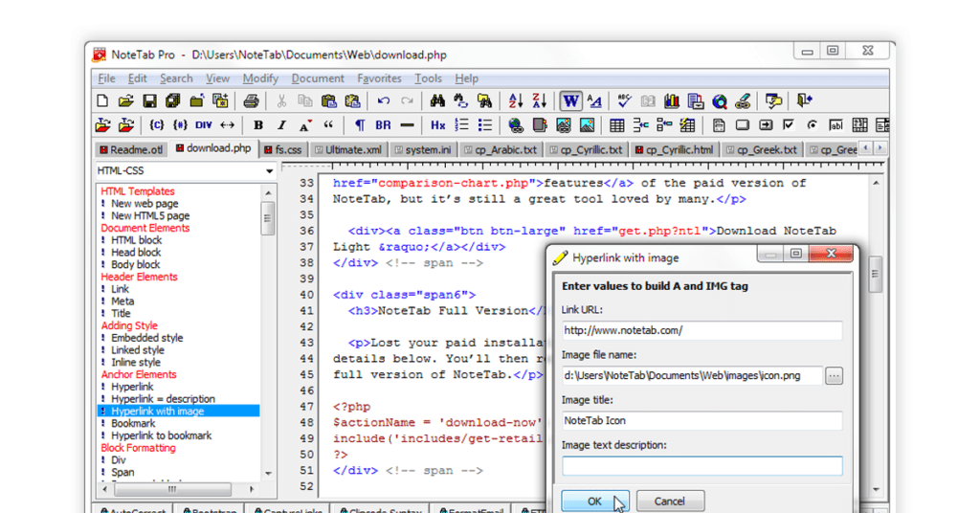Select 'Hyperlink = description' clip
This screenshot has width=980, height=513.
[163, 399]
